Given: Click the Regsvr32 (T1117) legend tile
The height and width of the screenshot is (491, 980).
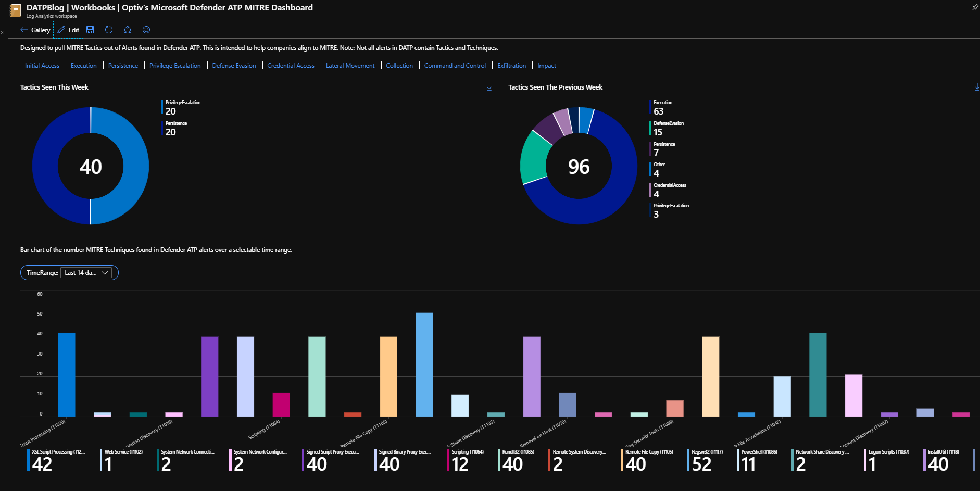Looking at the screenshot, I should pos(706,460).
